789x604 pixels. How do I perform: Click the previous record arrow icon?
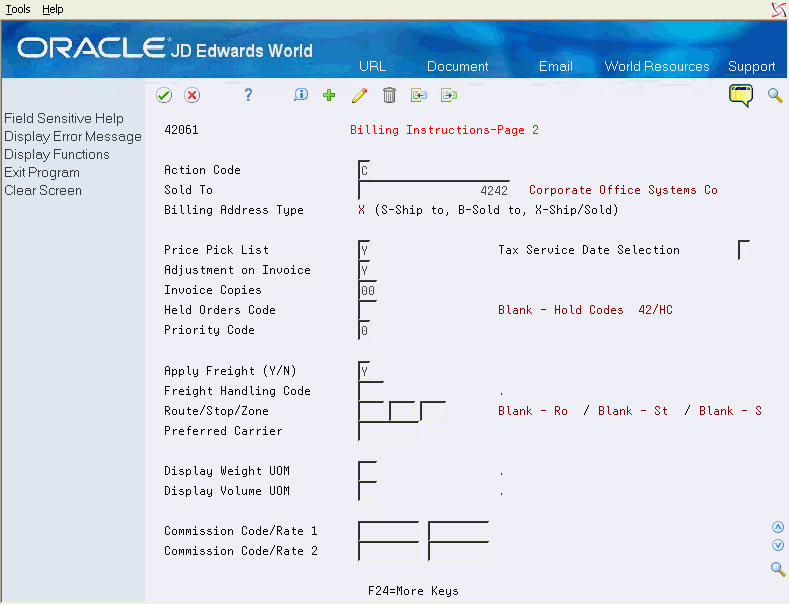419,95
